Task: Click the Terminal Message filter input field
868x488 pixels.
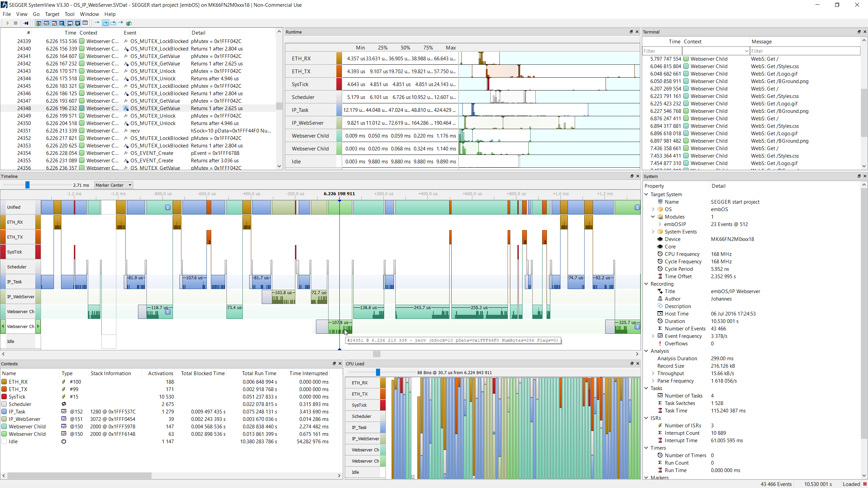Action: click(x=805, y=51)
